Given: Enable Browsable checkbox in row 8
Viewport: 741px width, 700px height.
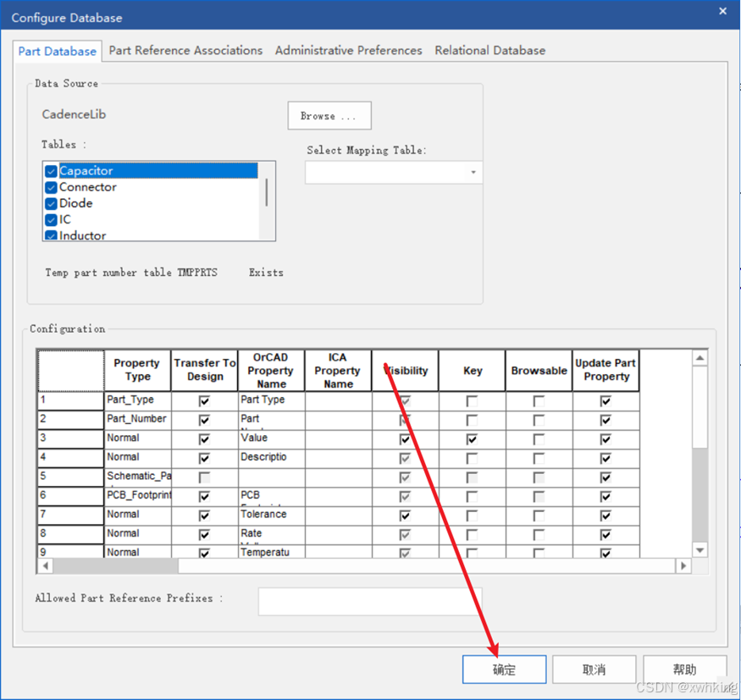Looking at the screenshot, I should pos(539,535).
